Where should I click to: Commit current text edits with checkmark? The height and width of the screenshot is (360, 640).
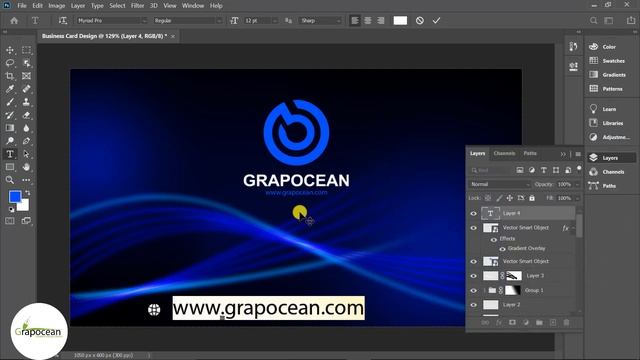point(436,20)
